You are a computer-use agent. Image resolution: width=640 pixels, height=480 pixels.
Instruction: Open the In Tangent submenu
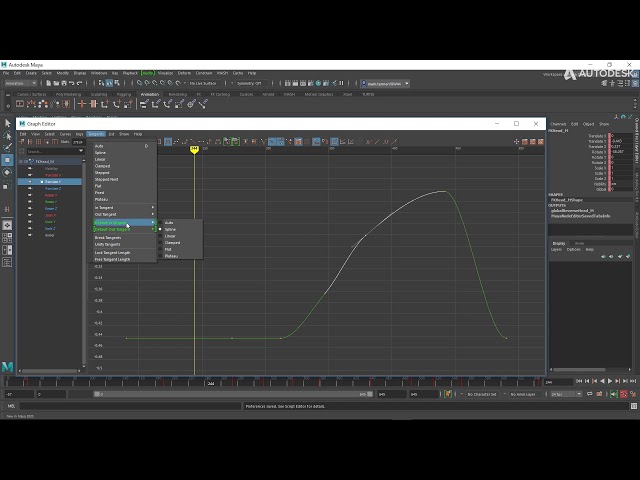[124, 208]
